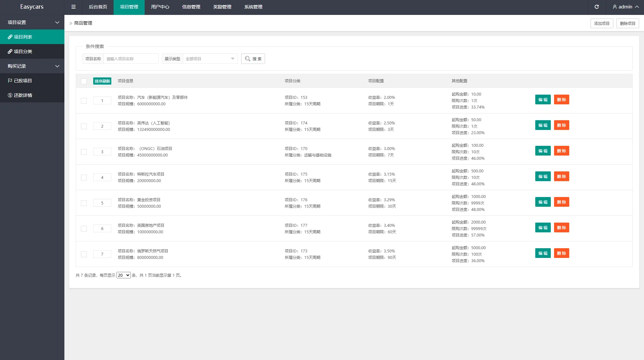Click the magnifier search button
Image resolution: width=644 pixels, height=360 pixels.
click(x=253, y=59)
